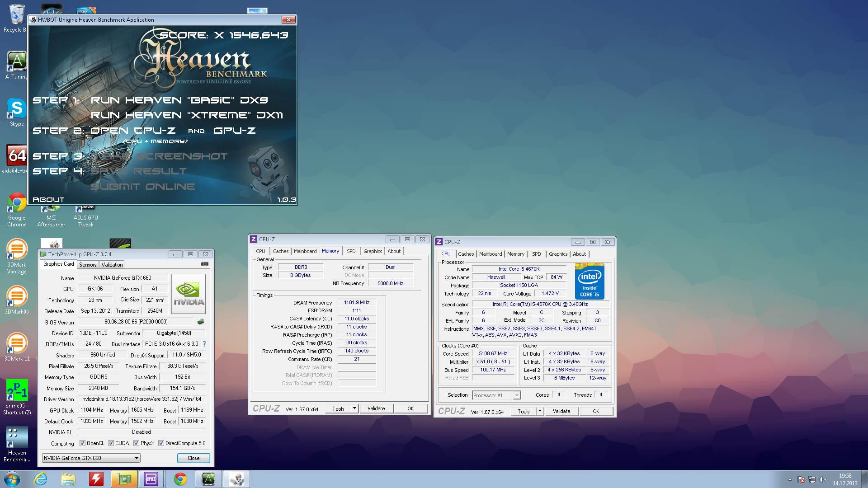
Task: Open the Heaven Benchmark desktop shortcut
Action: tap(17, 445)
